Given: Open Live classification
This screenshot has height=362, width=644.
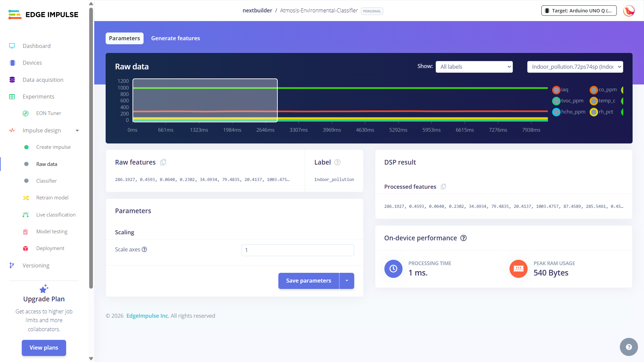Looking at the screenshot, I should click(x=56, y=215).
